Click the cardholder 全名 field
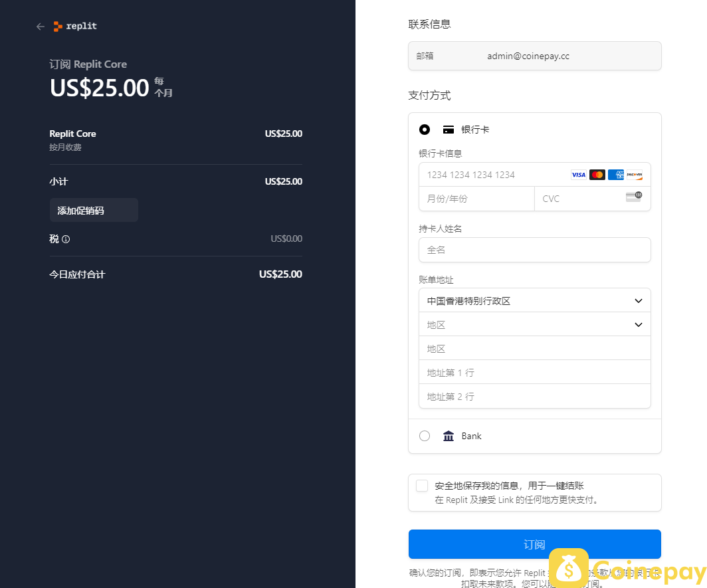Viewport: 707px width, 588px height. point(535,250)
